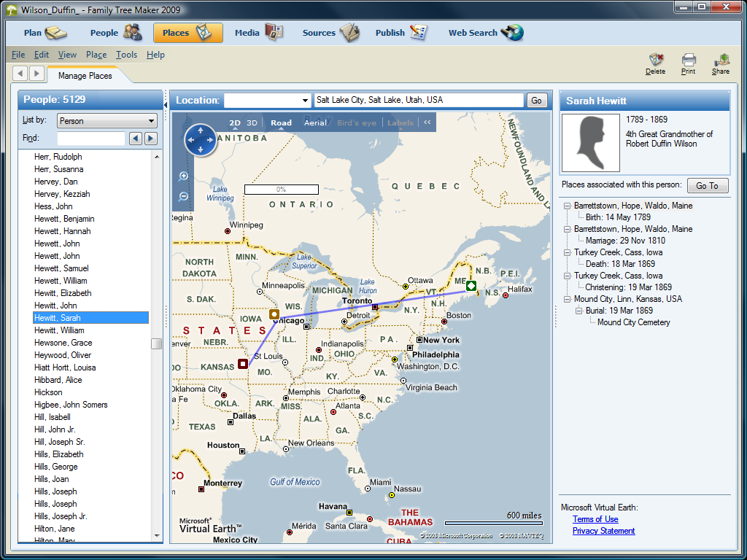Click the location text field with Salt Lake City

pyautogui.click(x=419, y=100)
